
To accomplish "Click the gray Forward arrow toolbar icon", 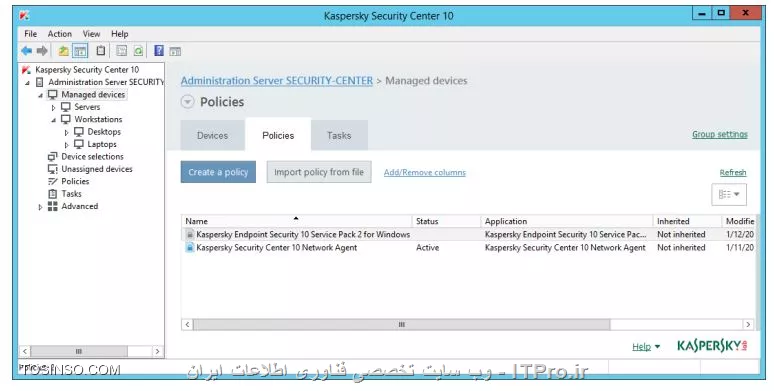I will [42, 50].
